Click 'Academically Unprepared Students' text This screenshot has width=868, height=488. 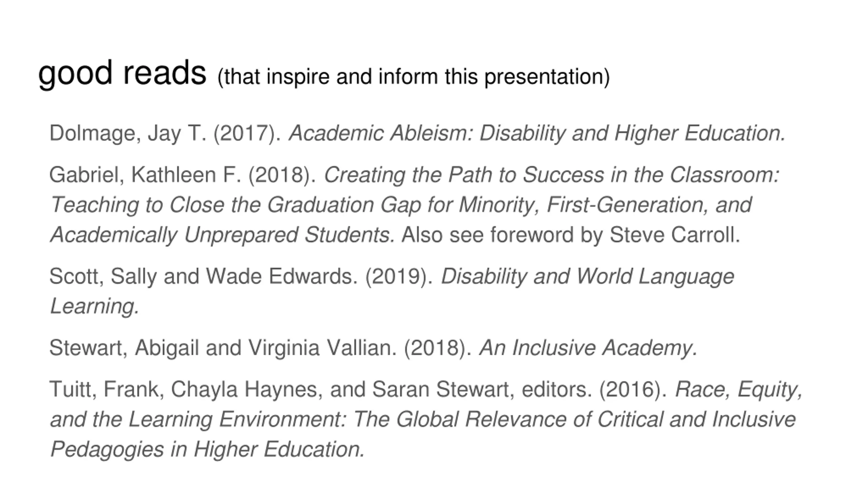222,235
